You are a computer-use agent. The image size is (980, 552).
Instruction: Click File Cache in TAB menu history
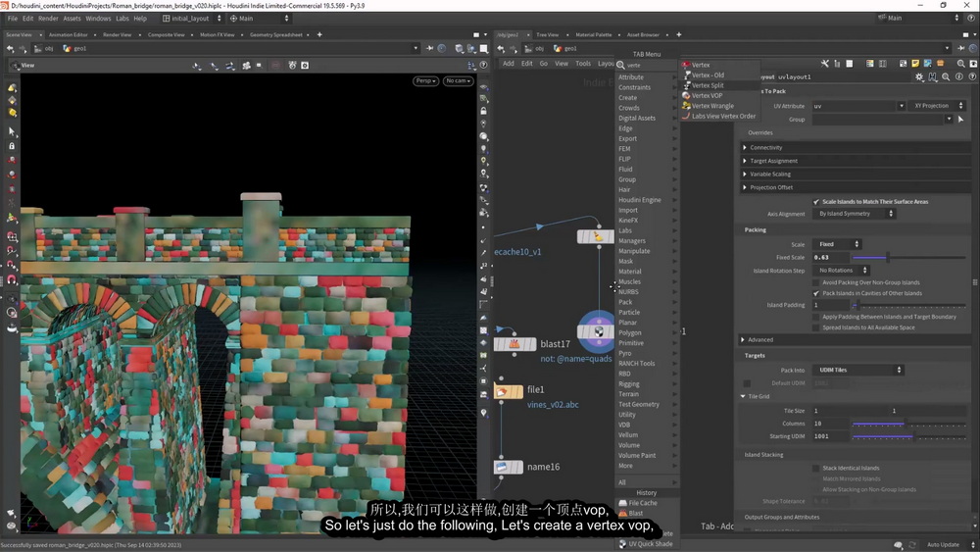click(x=643, y=503)
